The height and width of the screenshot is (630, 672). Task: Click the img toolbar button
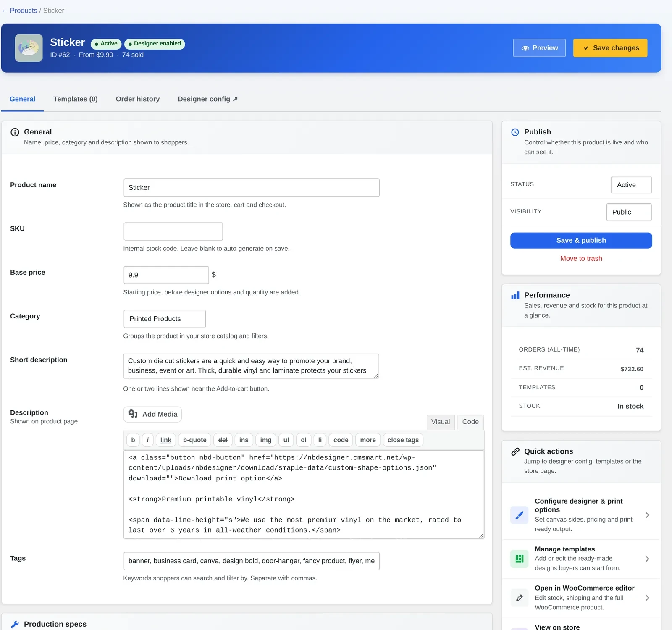(x=266, y=440)
